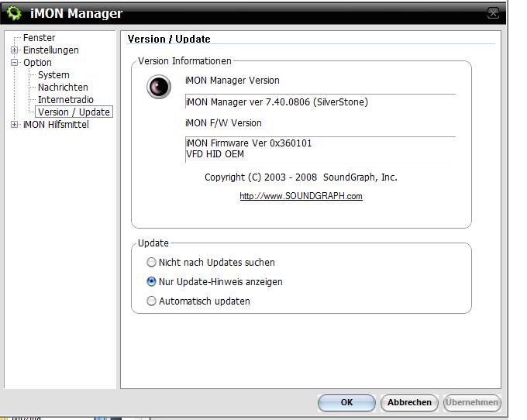Click the iMON Manager version text field
The image size is (527, 420).
tap(320, 102)
